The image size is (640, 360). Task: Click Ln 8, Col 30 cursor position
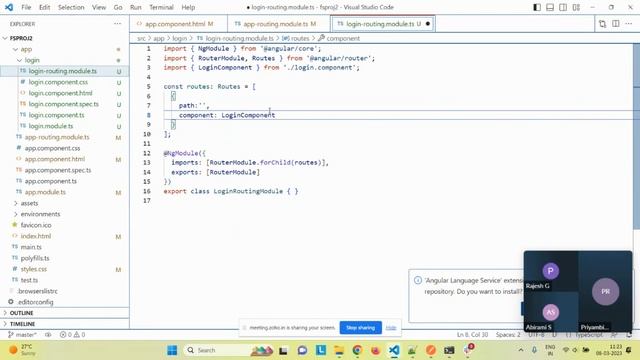[472, 335]
